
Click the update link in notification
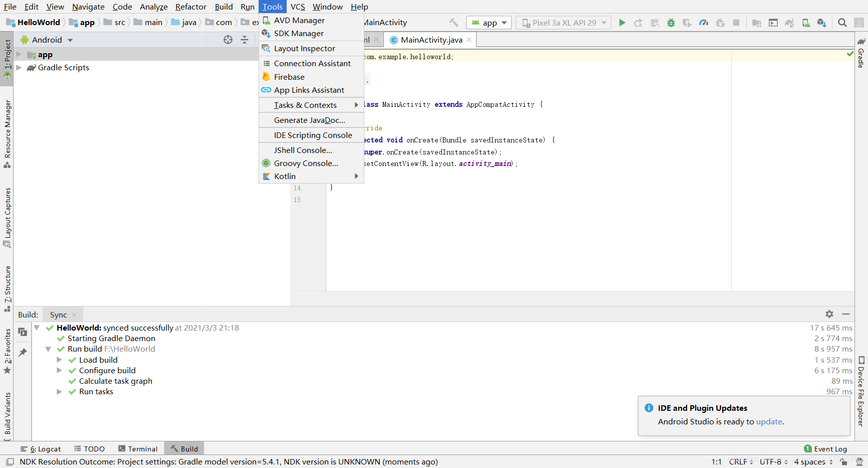(769, 421)
